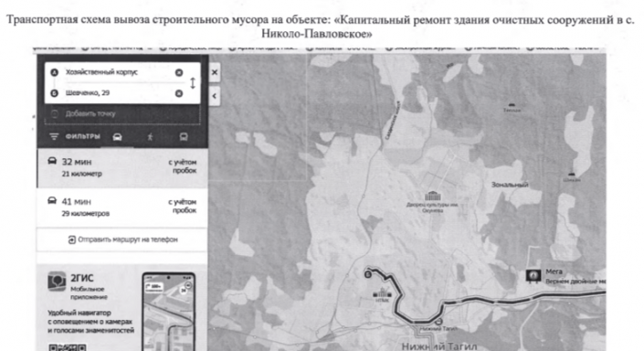Image resolution: width=644 pixels, height=351 pixels.
Task: Click the car icon of 41 мин route
Action: click(52, 200)
